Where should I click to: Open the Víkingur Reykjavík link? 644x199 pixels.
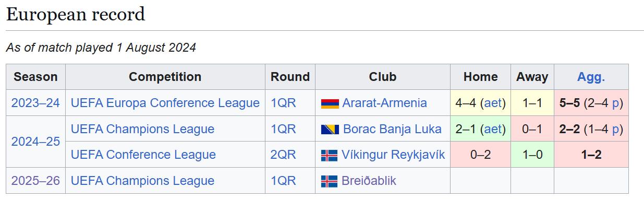click(x=393, y=155)
